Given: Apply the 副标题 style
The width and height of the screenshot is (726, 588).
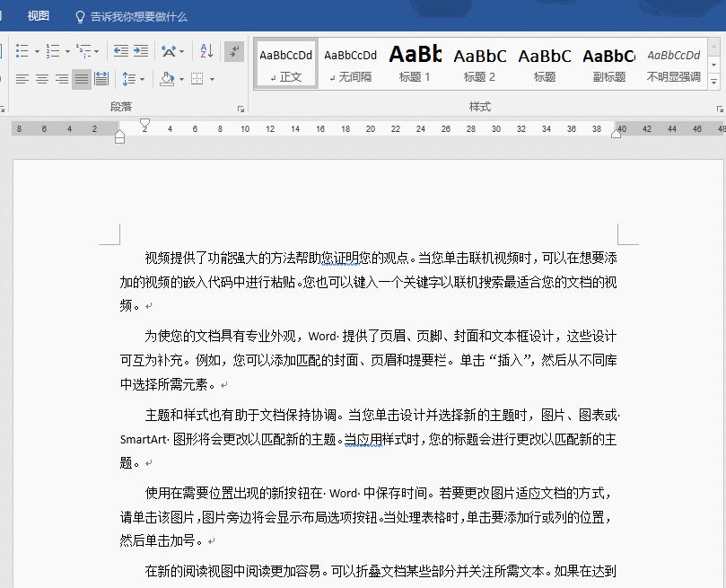Looking at the screenshot, I should tap(608, 63).
